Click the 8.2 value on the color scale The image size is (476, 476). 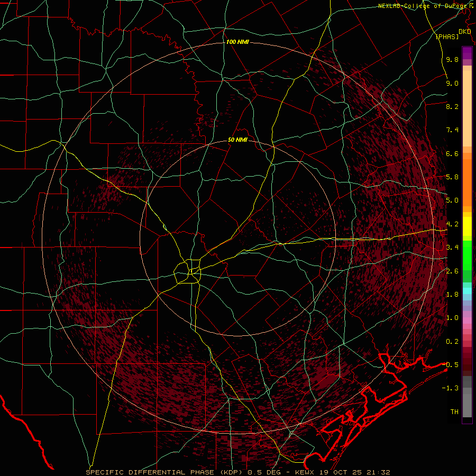[x=452, y=106]
